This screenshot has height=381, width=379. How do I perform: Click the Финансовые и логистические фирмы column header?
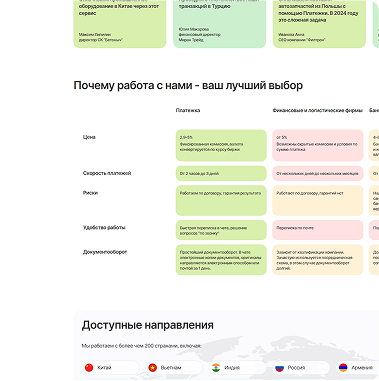point(318,110)
